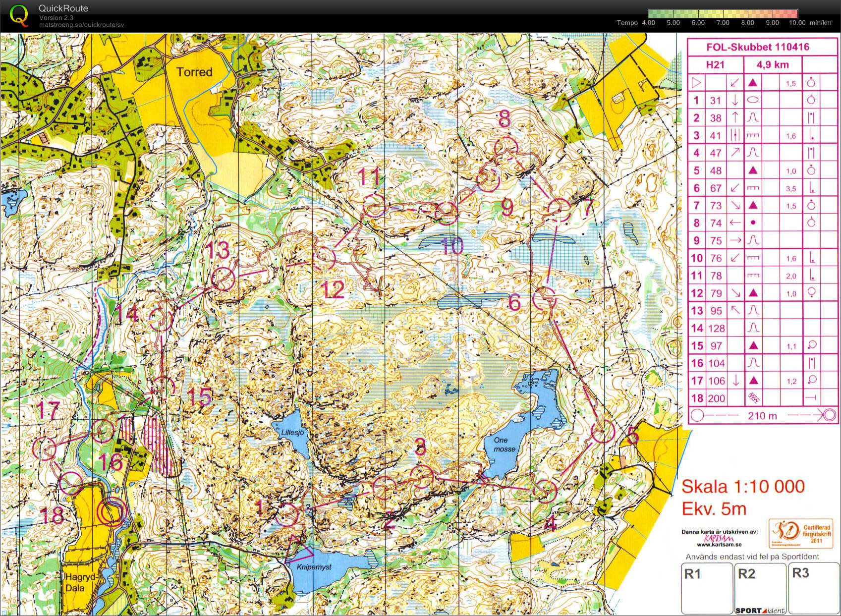Click the green section of tempo scale
This screenshot has width=841, height=616.
(x=667, y=14)
